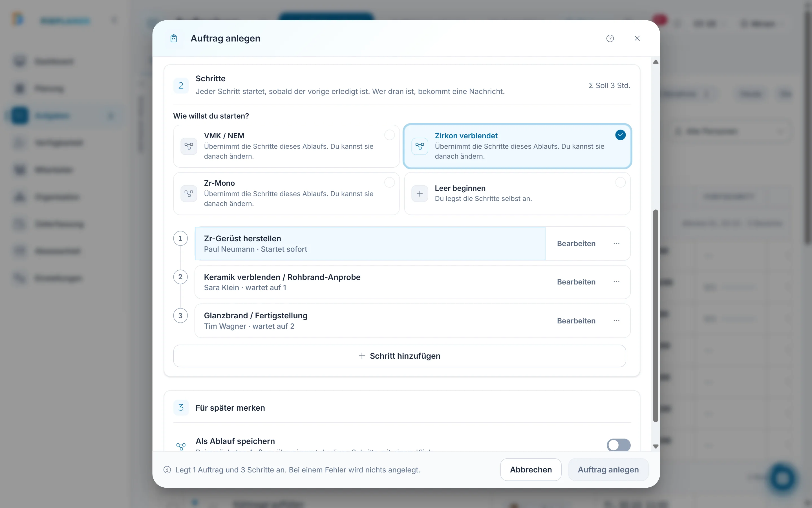Click the step number 1 circle

(180, 238)
